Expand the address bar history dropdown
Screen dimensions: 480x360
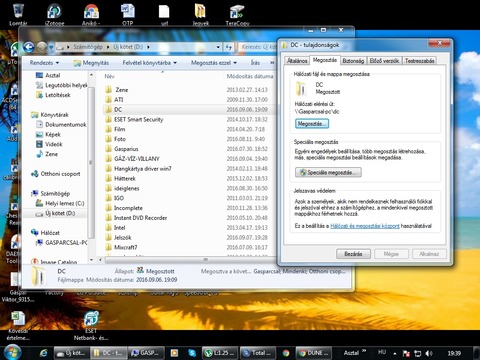218,47
